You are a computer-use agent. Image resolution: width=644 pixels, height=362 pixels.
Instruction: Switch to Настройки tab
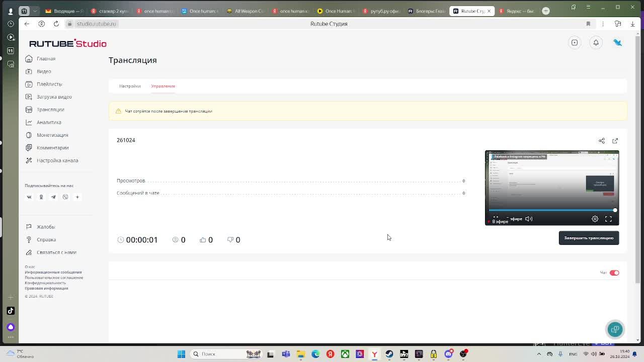[130, 86]
